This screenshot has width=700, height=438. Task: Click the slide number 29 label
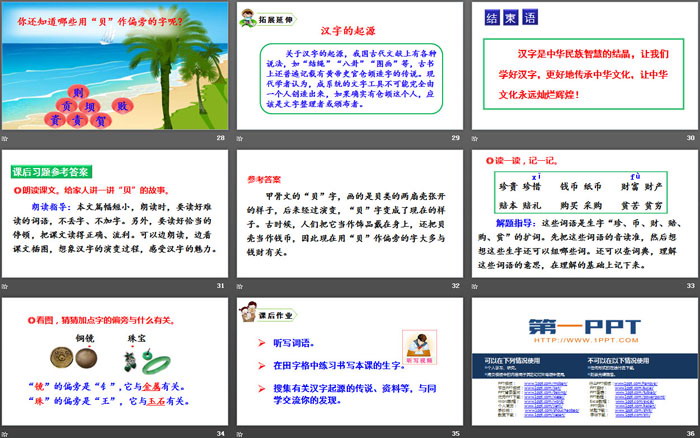(x=455, y=138)
